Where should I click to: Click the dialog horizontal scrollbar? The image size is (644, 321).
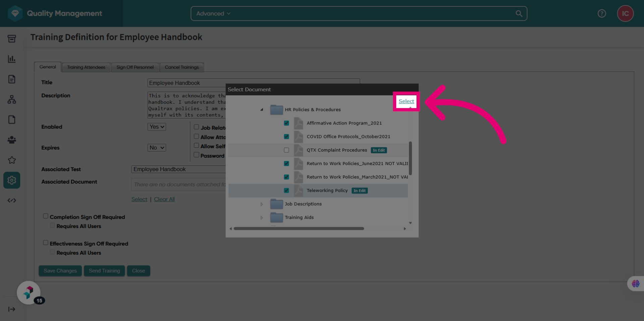(299, 229)
